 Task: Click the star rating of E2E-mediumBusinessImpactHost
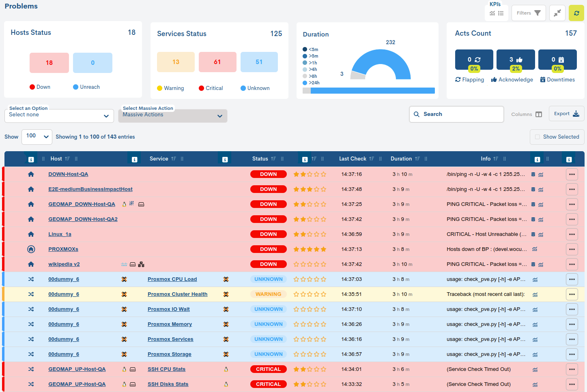[310, 189]
